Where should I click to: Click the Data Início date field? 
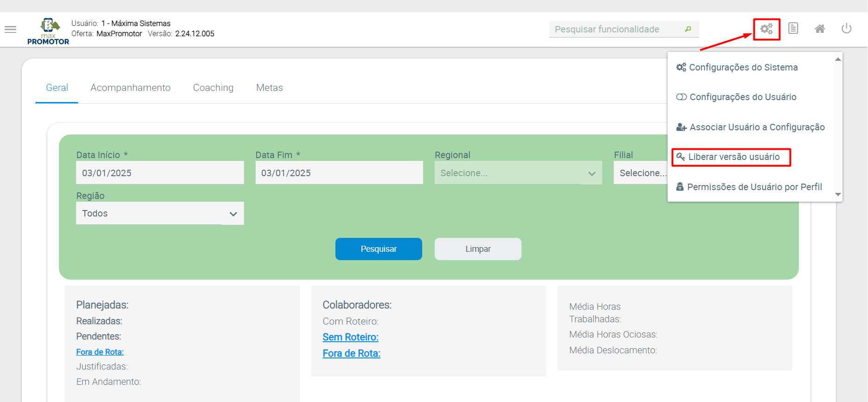[160, 173]
